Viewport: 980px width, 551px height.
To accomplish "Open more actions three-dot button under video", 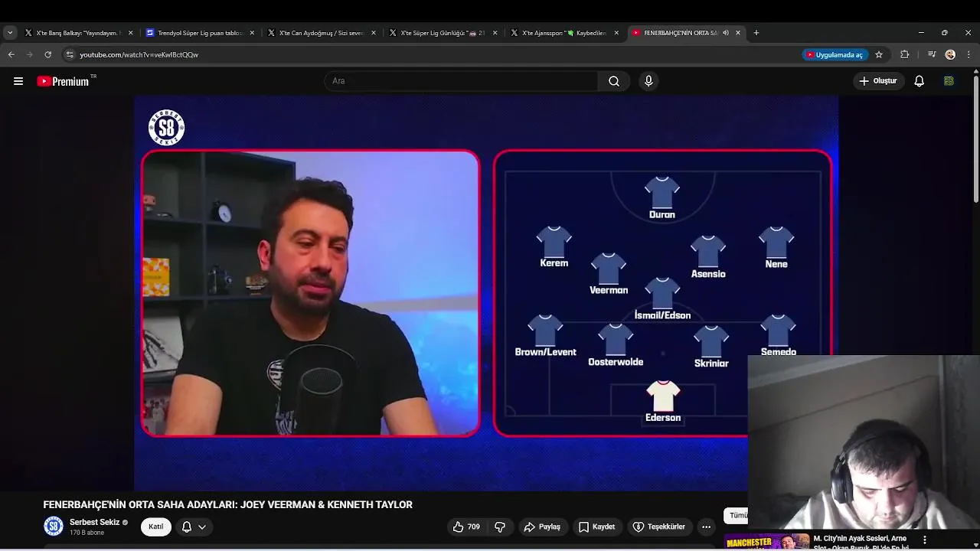I will (706, 527).
